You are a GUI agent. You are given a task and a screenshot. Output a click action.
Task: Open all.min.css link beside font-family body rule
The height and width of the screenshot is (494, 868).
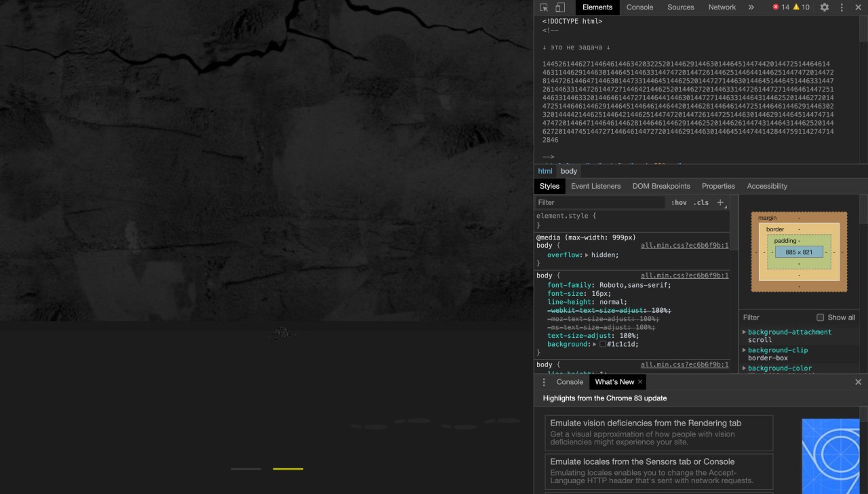click(684, 275)
